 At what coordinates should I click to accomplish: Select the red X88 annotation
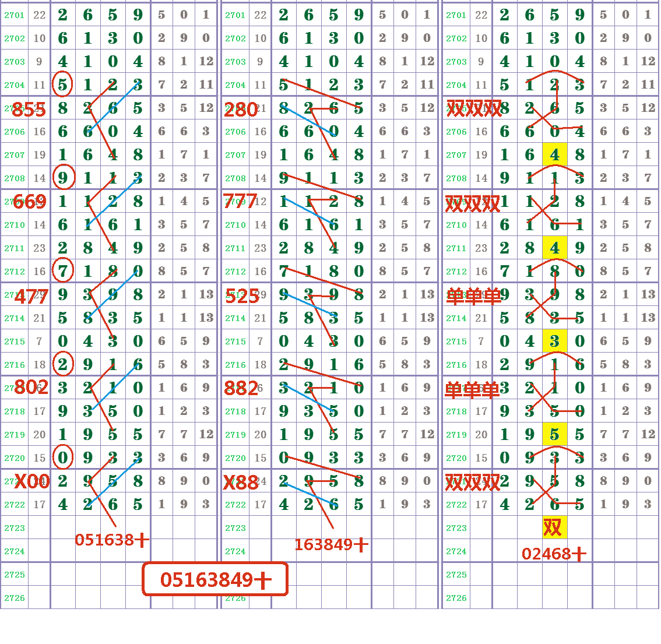click(x=241, y=483)
